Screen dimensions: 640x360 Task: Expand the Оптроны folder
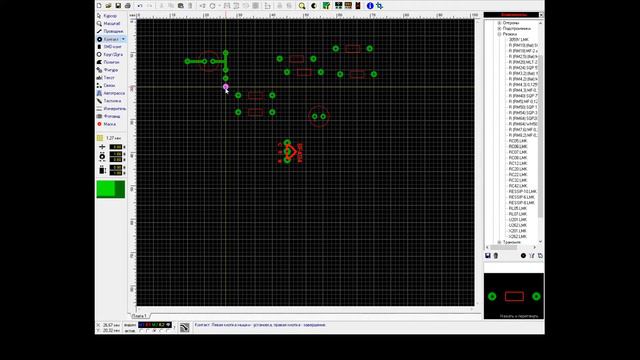click(499, 23)
